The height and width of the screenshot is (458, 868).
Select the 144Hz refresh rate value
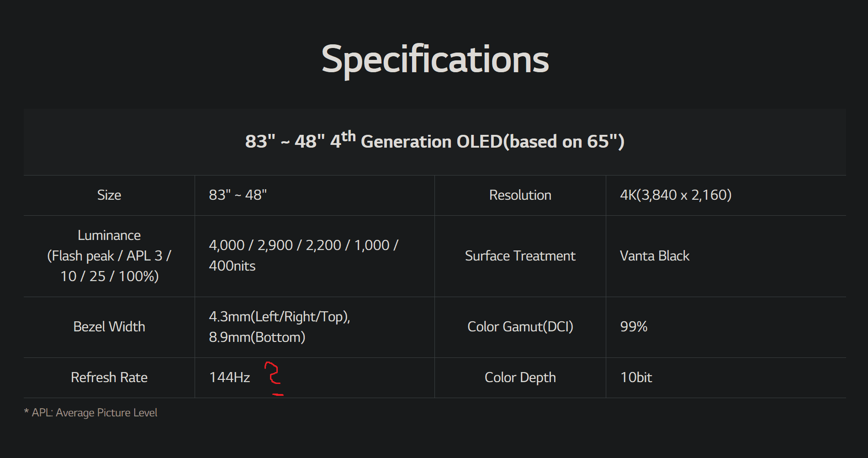[x=229, y=378]
